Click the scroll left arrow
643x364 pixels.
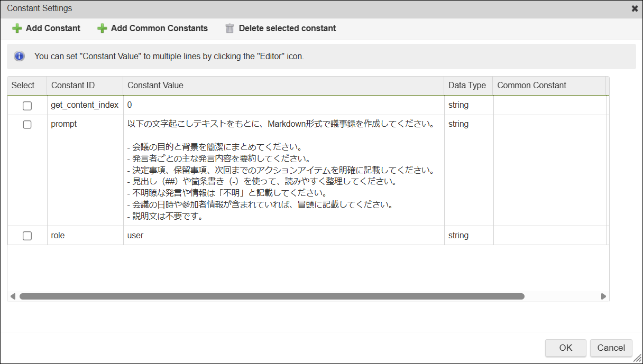pyautogui.click(x=13, y=296)
